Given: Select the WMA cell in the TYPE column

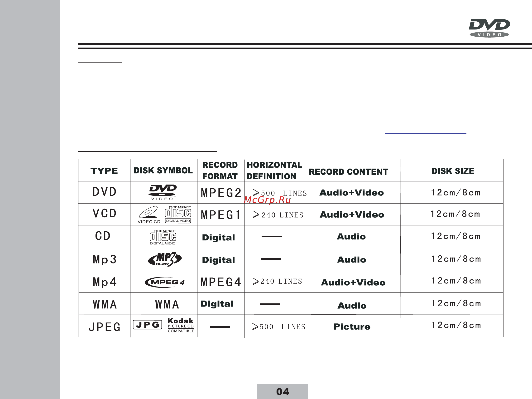Looking at the screenshot, I should point(105,304).
